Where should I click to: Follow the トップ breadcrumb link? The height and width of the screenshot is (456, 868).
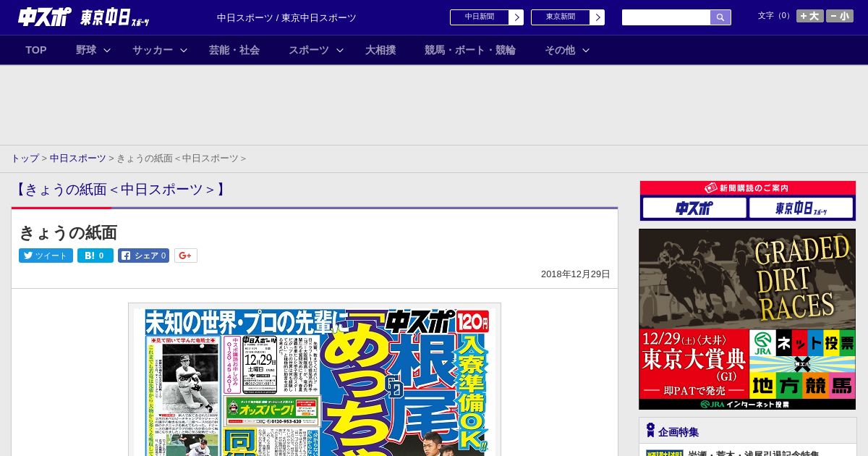coord(25,158)
